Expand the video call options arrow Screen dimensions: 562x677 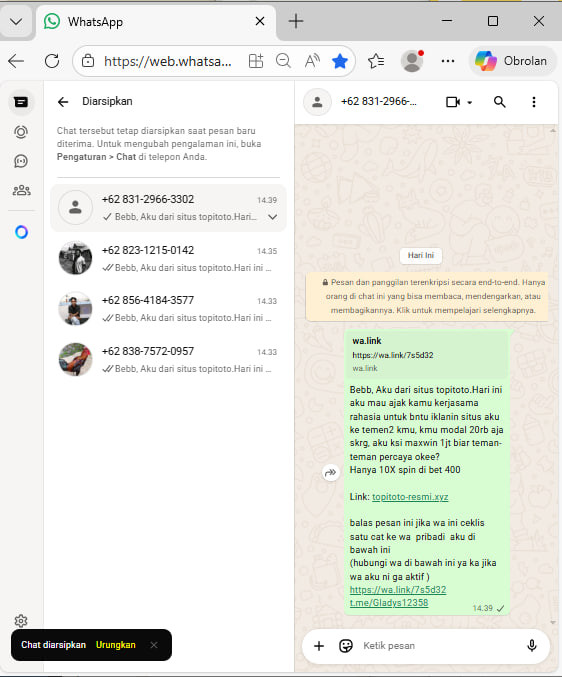(x=470, y=102)
